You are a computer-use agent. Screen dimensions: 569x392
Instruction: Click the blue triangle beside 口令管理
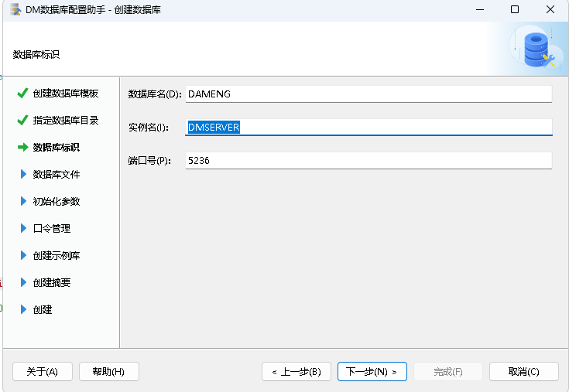point(23,228)
